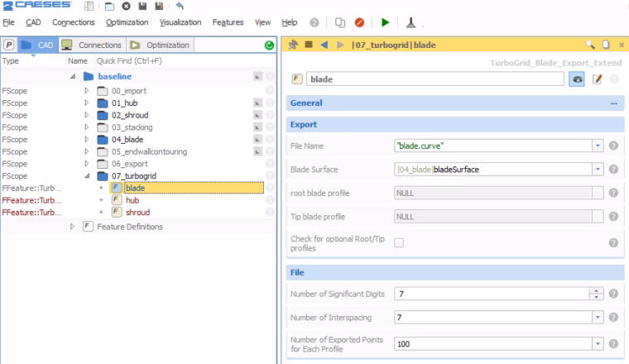The width and height of the screenshot is (629, 364).
Task: Enable Check for optional Root/Tip profiles checkbox
Action: point(399,242)
